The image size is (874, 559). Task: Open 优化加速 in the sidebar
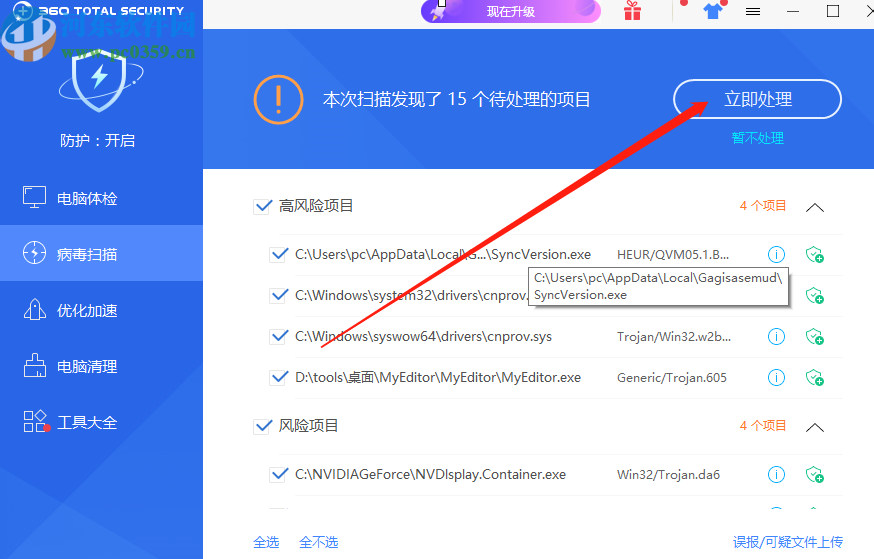(101, 310)
